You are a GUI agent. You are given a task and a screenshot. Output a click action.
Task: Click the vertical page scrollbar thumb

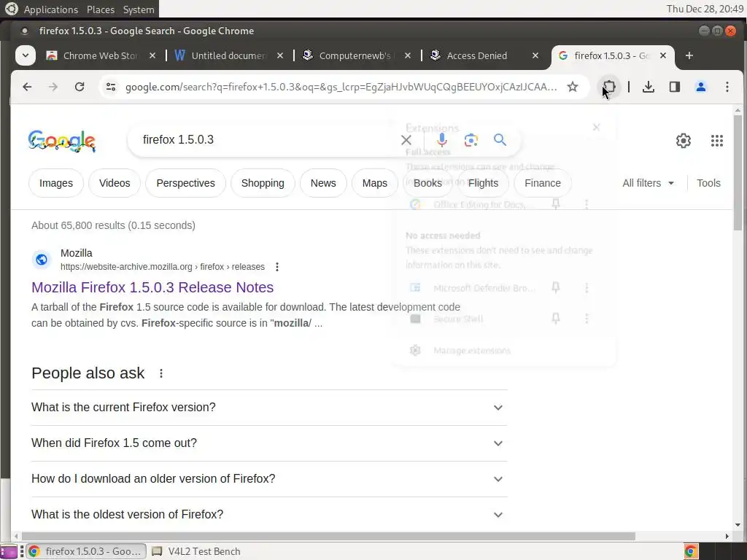click(738, 174)
